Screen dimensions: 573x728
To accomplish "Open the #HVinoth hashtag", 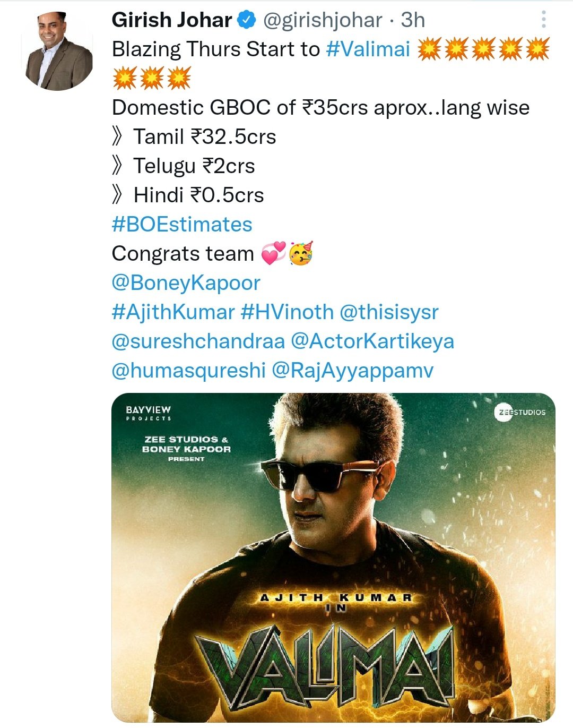I will point(287,312).
